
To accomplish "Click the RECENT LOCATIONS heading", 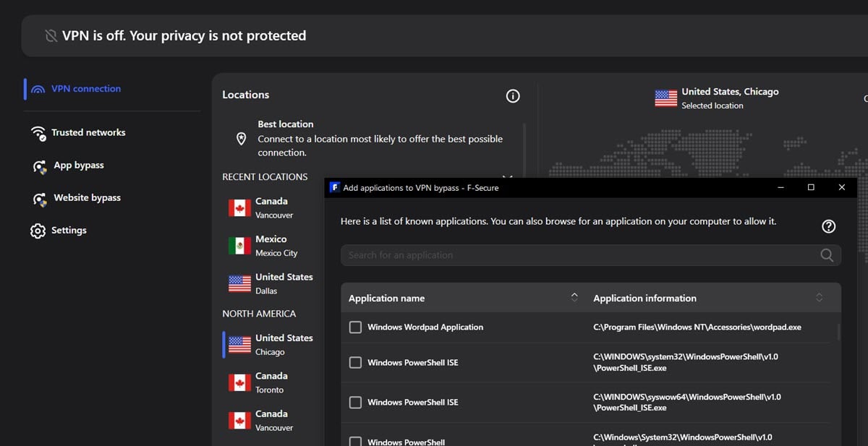I will click(x=265, y=176).
